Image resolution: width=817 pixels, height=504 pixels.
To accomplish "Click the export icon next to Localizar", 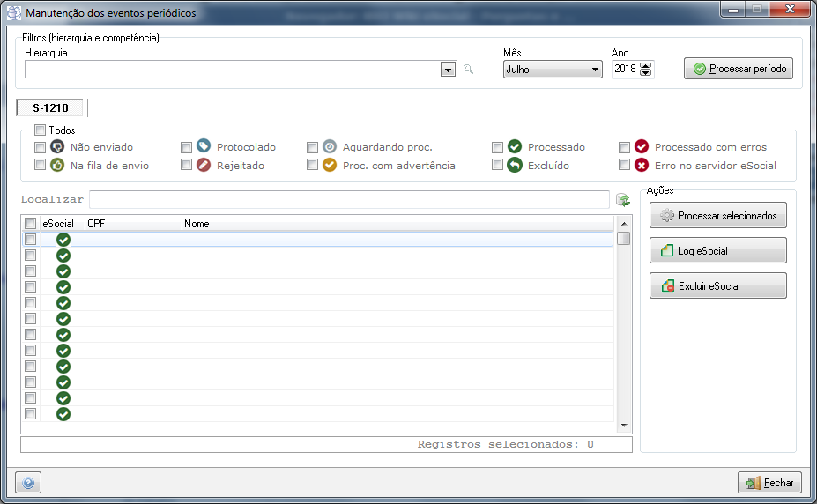I will point(623,200).
